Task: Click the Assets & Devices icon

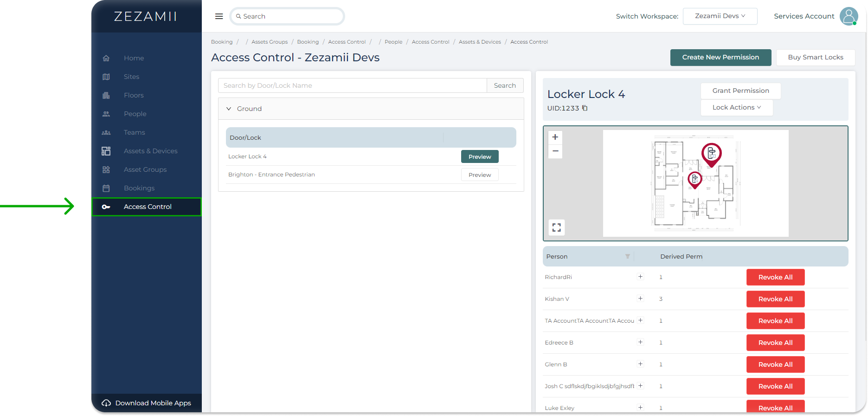Action: tap(106, 151)
